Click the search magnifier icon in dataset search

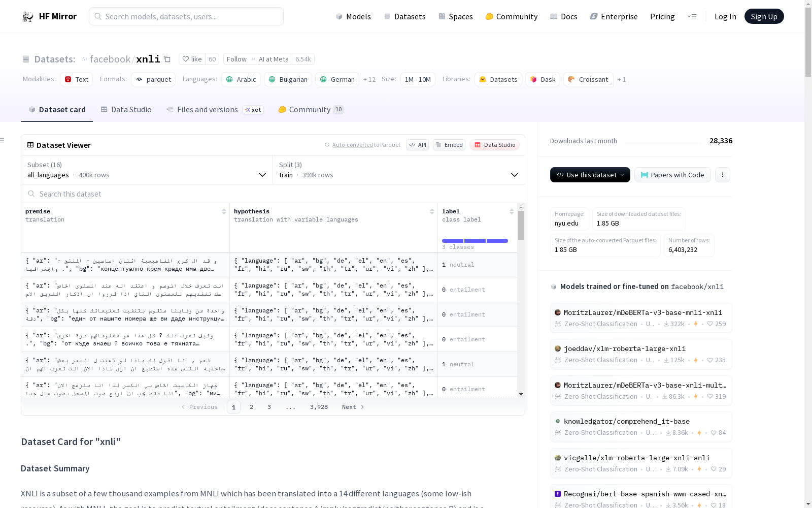pyautogui.click(x=31, y=194)
